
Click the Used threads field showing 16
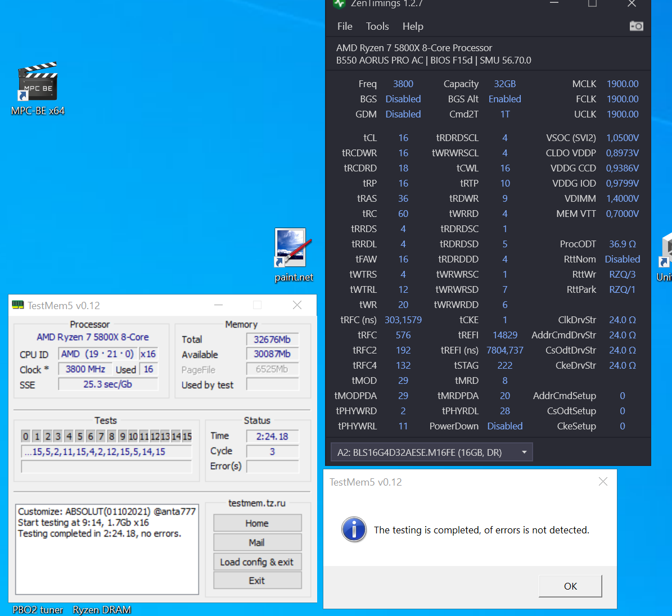point(148,369)
